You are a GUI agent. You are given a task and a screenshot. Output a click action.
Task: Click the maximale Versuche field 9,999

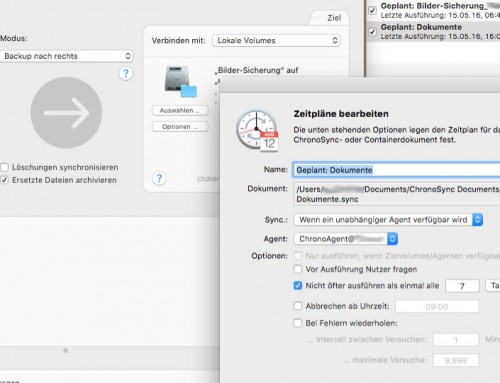456,360
